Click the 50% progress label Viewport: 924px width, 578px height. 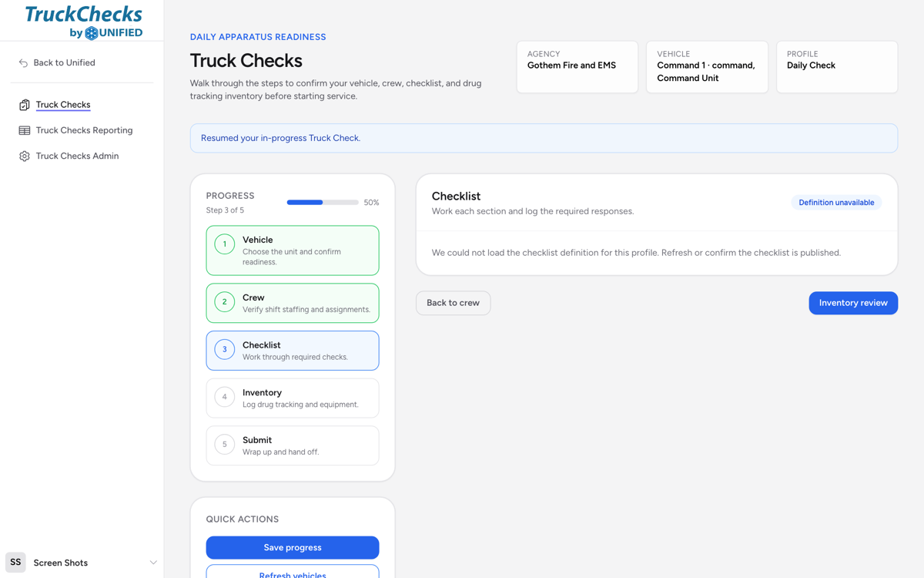point(371,203)
